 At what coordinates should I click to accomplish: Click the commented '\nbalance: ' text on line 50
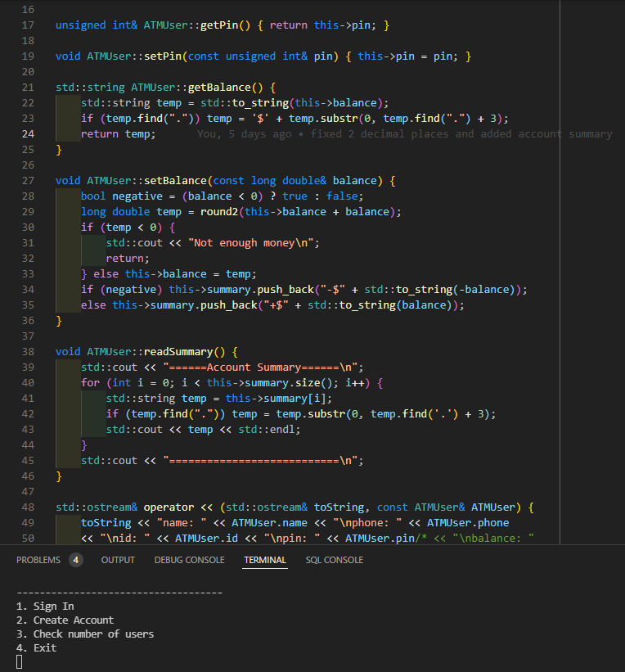[x=492, y=539]
